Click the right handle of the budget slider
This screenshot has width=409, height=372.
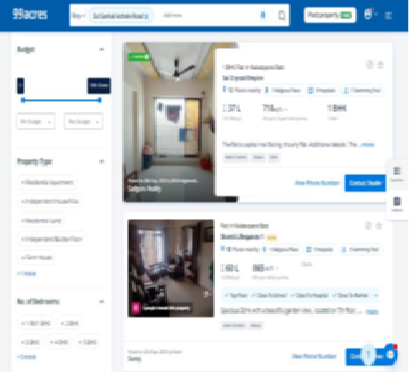point(100,100)
